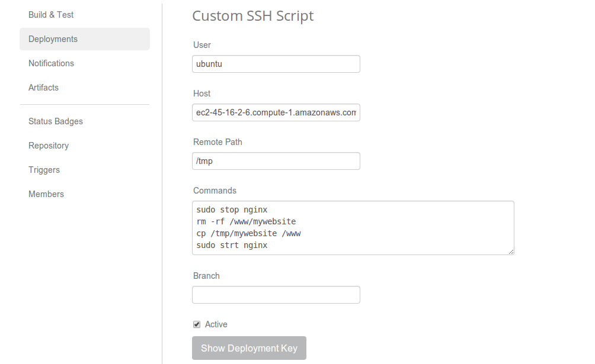Open Status Badges settings

tap(56, 121)
